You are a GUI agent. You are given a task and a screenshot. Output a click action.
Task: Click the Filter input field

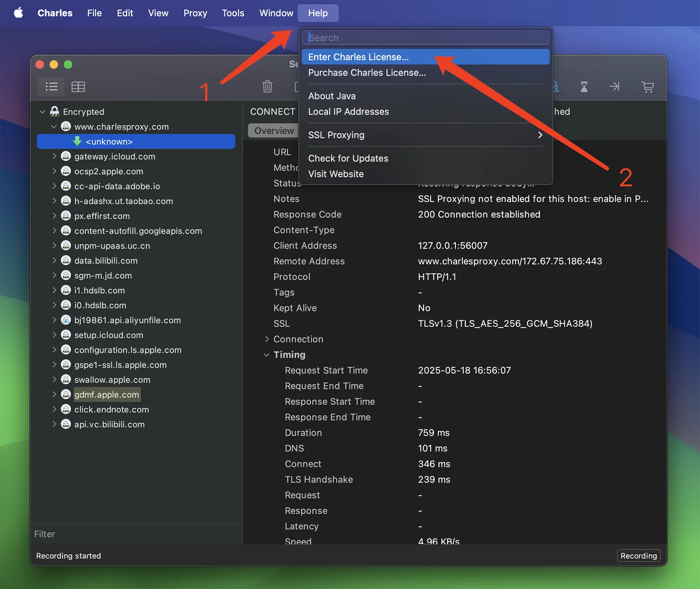point(136,534)
